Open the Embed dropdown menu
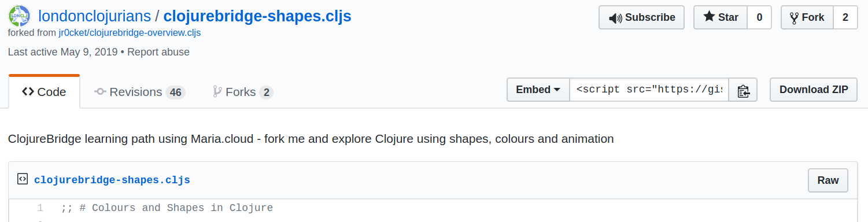The width and height of the screenshot is (868, 222). [538, 90]
